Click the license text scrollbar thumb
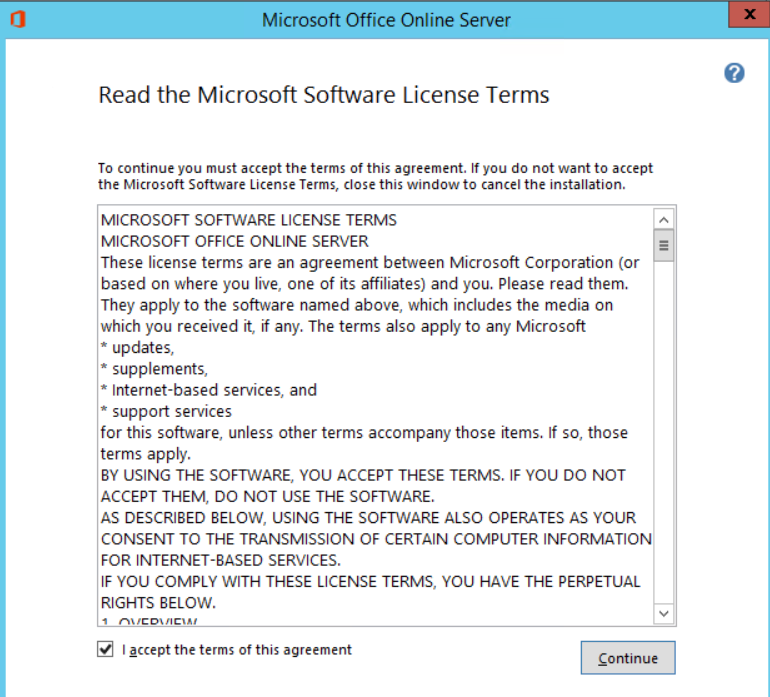The image size is (770, 697). pos(663,246)
